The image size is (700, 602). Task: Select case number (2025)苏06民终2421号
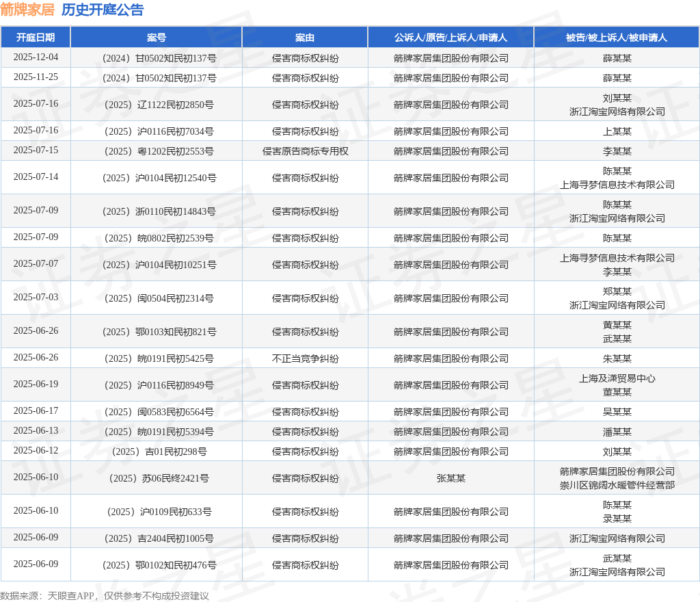coord(159,478)
